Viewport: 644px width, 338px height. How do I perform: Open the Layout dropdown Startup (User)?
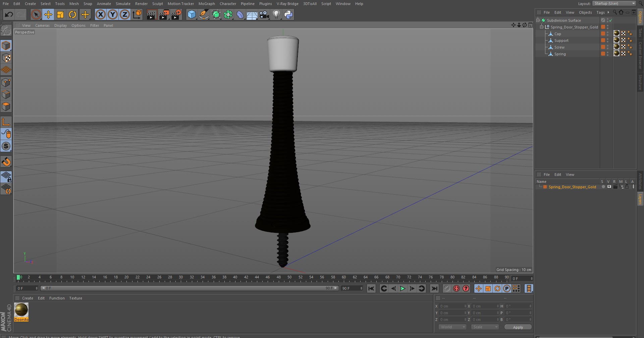pyautogui.click(x=614, y=3)
